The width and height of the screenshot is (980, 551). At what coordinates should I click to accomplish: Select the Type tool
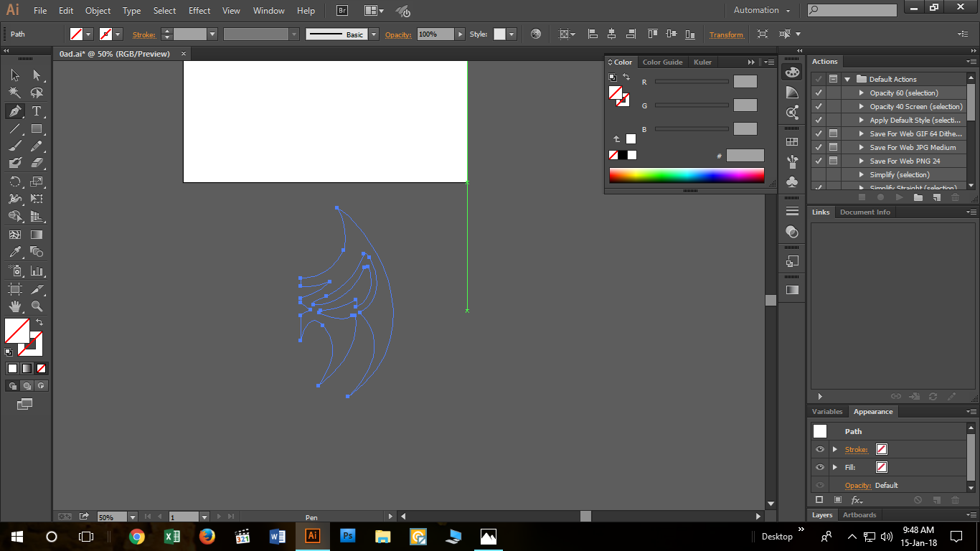pos(37,111)
